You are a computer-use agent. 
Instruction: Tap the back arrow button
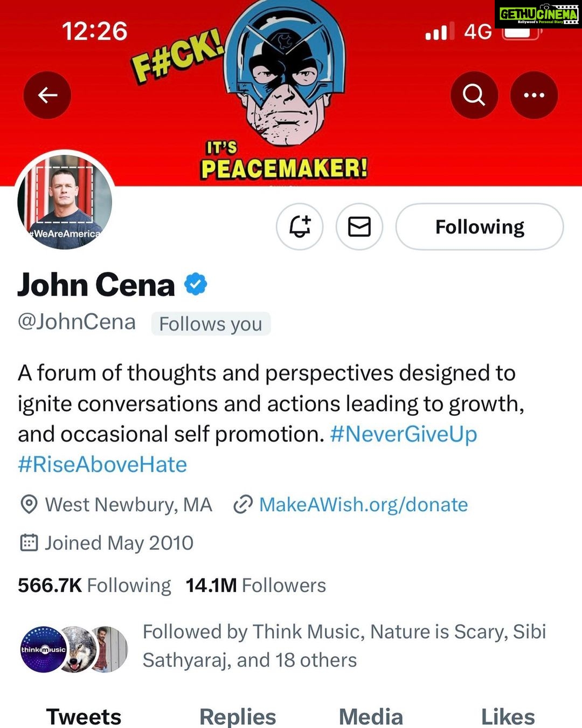[x=47, y=95]
